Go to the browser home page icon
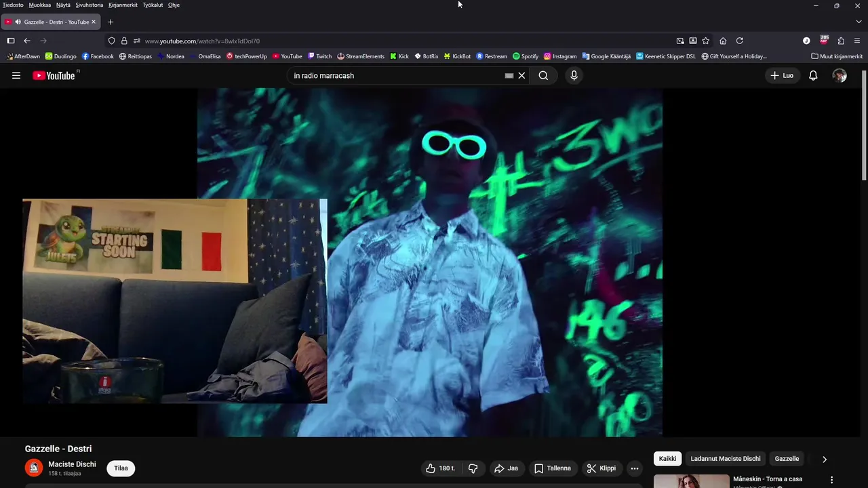 [723, 41]
